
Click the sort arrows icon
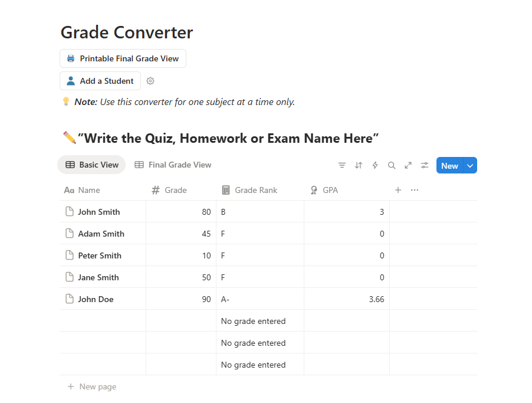point(359,165)
